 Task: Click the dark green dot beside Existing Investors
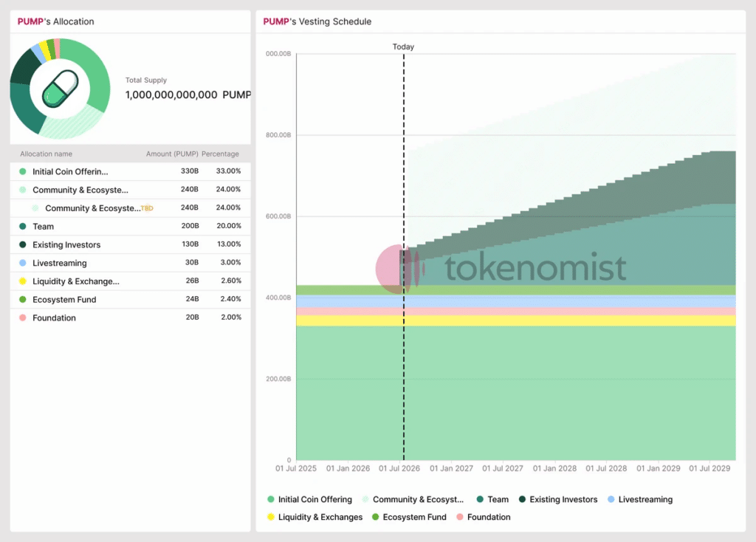23,244
